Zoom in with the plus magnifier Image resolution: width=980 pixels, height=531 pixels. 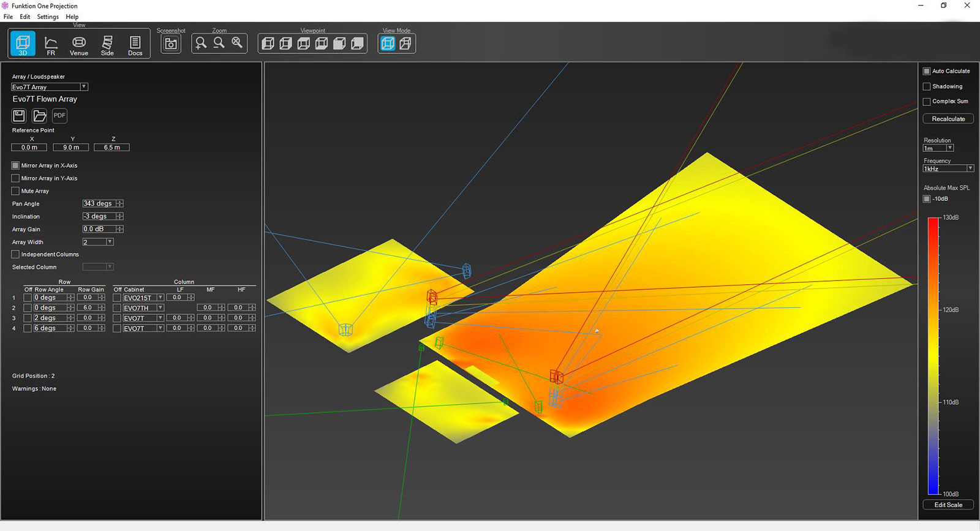click(x=201, y=43)
